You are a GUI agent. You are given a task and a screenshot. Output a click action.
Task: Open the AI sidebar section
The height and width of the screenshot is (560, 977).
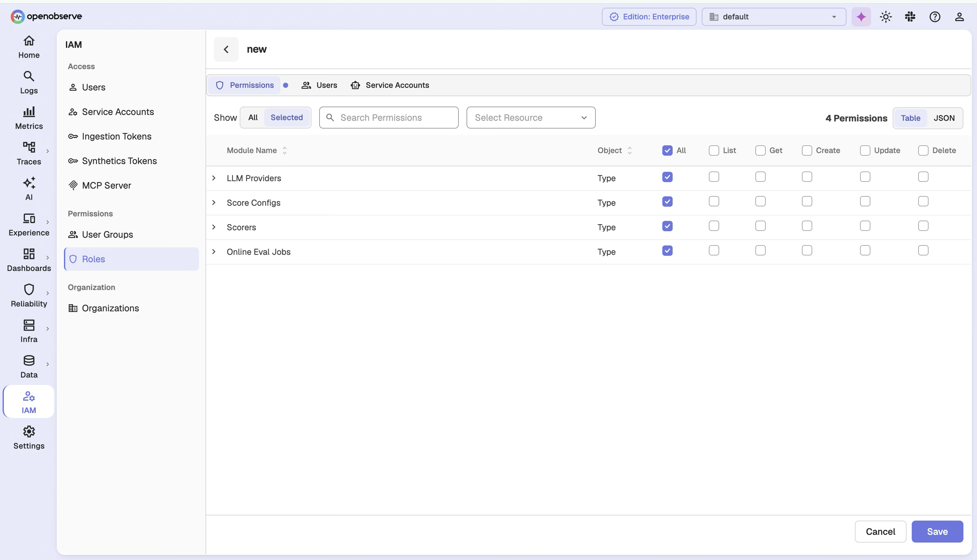(x=29, y=189)
